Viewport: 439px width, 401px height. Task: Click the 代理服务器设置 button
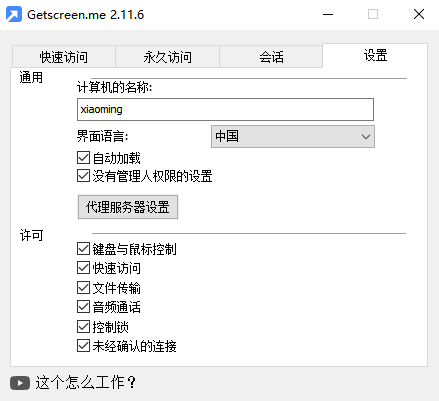[x=128, y=207]
